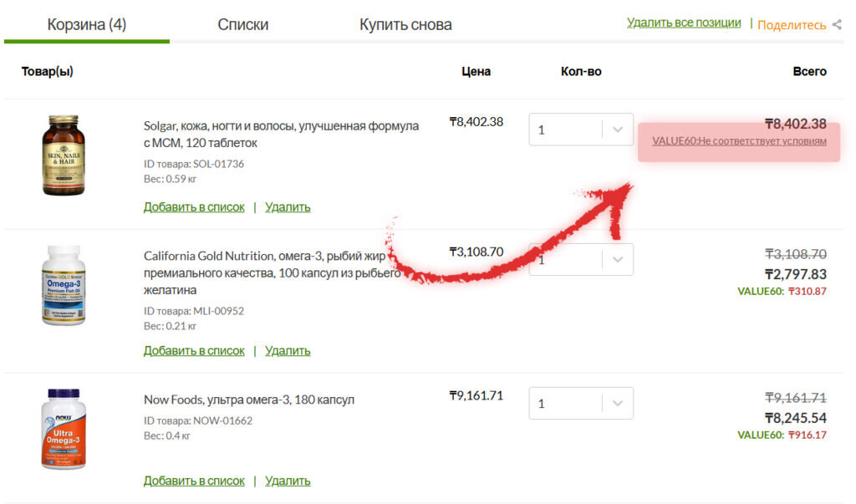This screenshot has width=856, height=504.
Task: Open the Купить снова tab
Action: [x=405, y=24]
